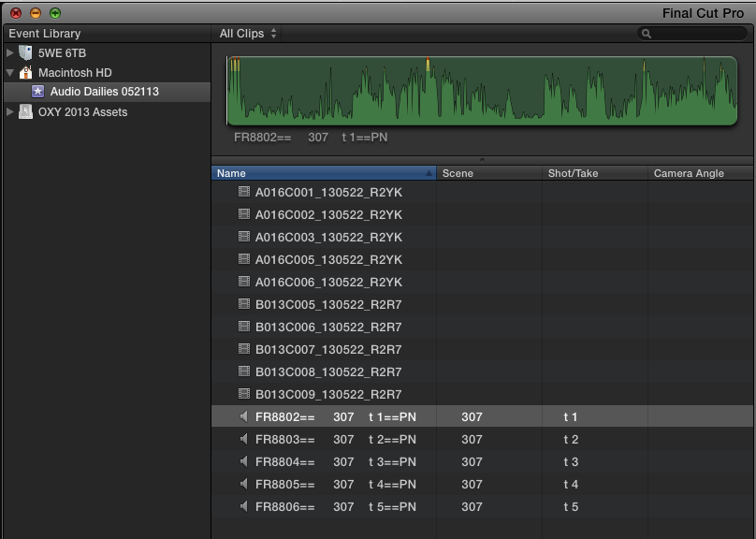Select clip B013C007_130522_R2R7
The height and width of the screenshot is (539, 756).
click(328, 350)
